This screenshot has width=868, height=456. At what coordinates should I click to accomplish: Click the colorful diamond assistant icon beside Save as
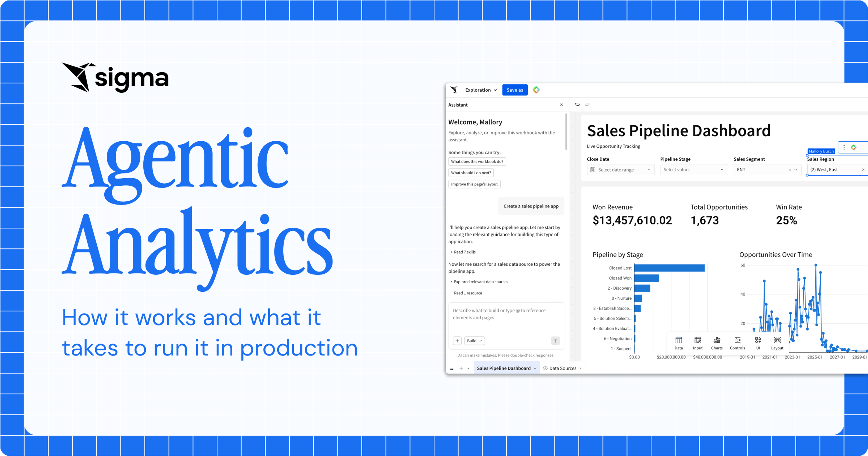coord(536,90)
